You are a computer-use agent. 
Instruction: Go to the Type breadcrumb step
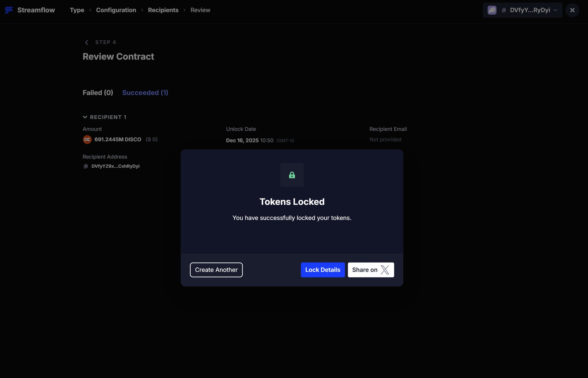coord(77,10)
